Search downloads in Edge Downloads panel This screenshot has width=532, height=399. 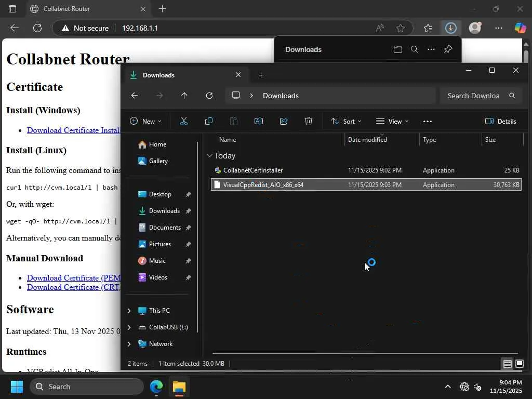tap(414, 49)
